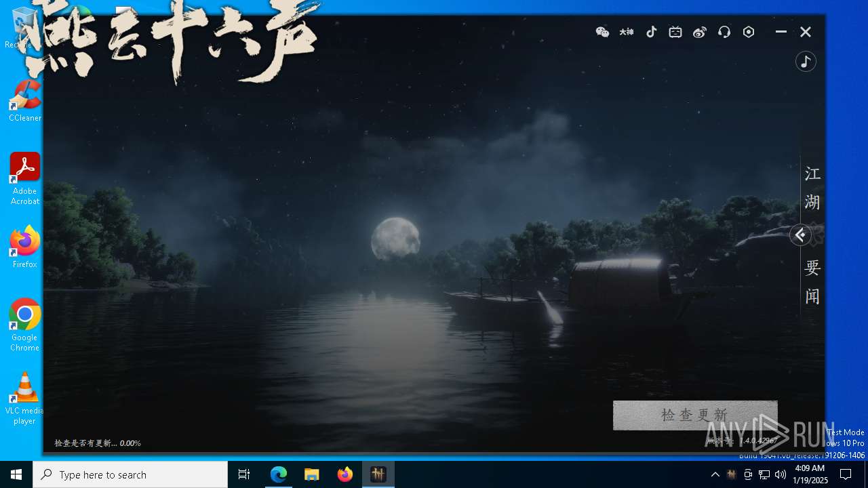This screenshot has width=868, height=488.
Task: Open Task View on the taskbar
Action: (x=244, y=474)
